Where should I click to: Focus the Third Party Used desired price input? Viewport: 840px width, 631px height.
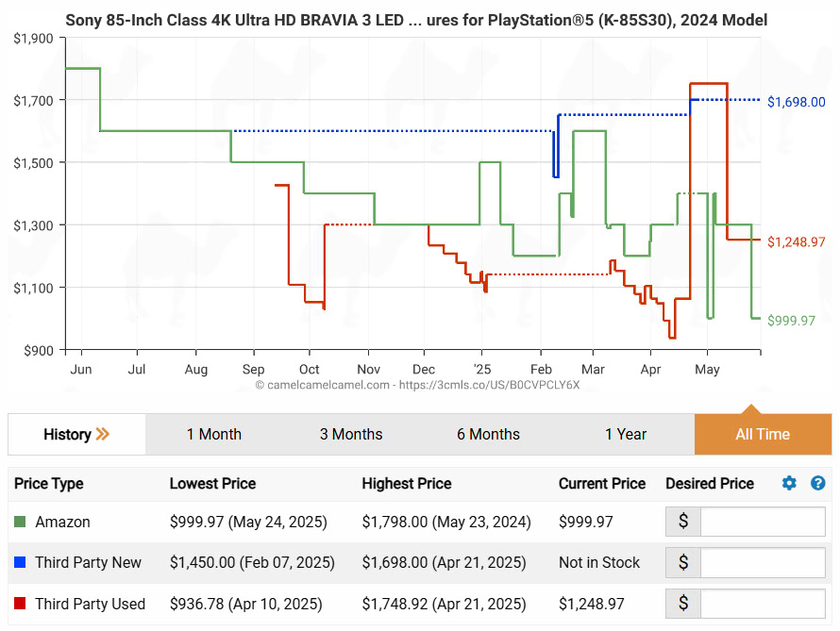pos(762,604)
